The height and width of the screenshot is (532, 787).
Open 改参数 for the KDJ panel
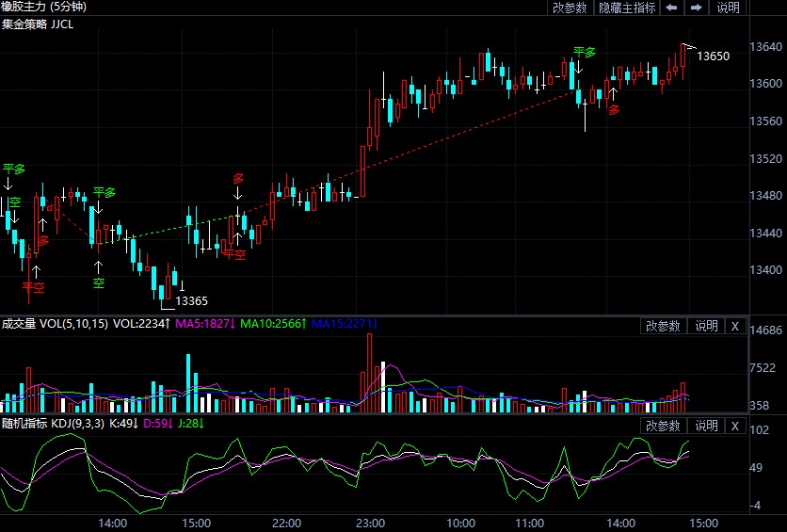[664, 426]
